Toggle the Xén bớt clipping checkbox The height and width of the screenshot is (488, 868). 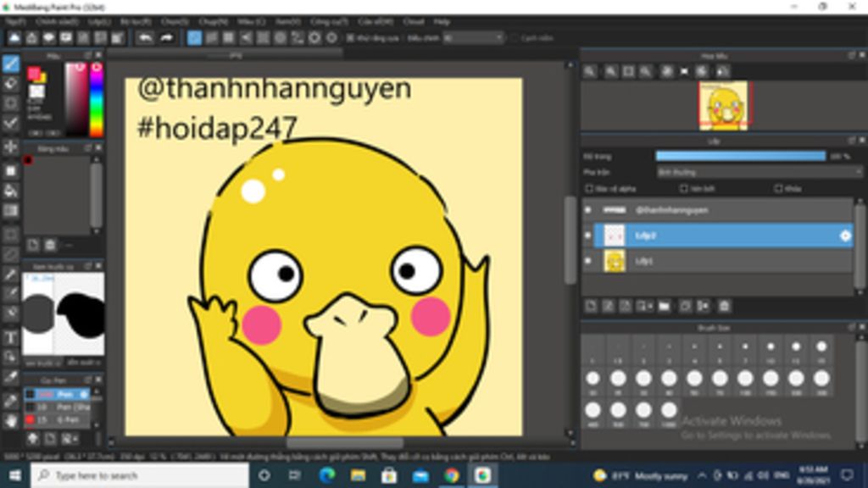[x=684, y=189]
